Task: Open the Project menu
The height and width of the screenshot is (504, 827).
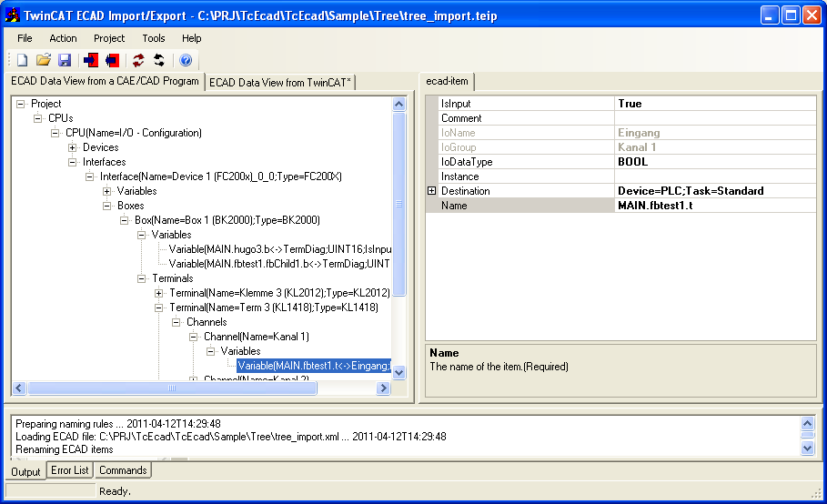Action: click(x=109, y=38)
